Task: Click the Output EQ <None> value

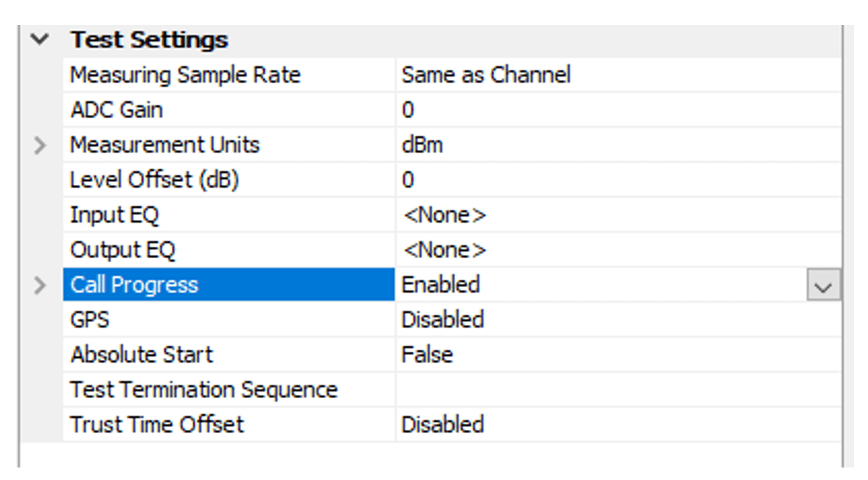Action: pos(445,250)
